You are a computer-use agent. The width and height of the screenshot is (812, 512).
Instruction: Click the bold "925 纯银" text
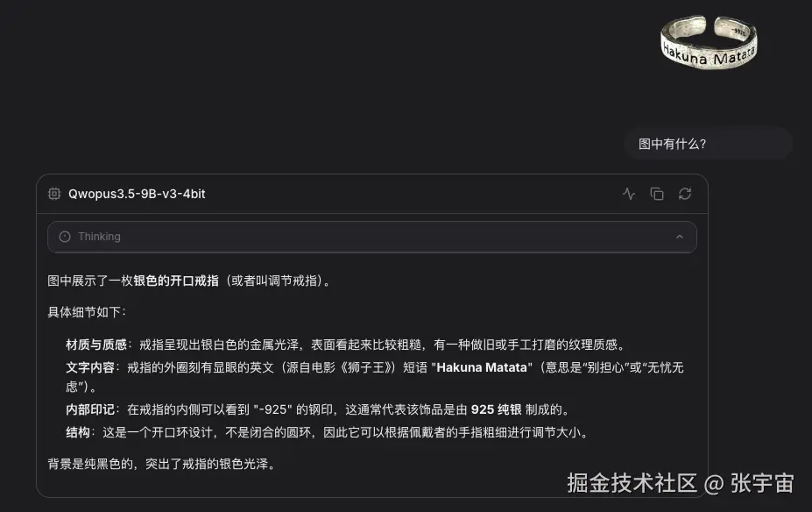click(x=496, y=409)
